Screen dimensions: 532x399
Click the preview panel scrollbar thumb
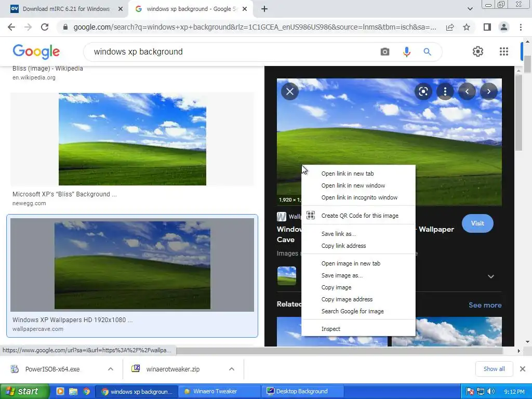(518, 113)
